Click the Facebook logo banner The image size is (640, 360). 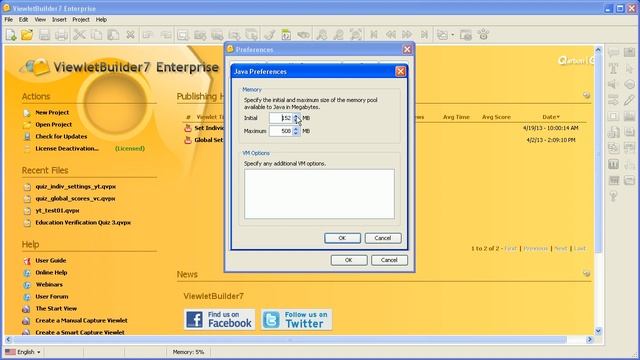(x=220, y=319)
